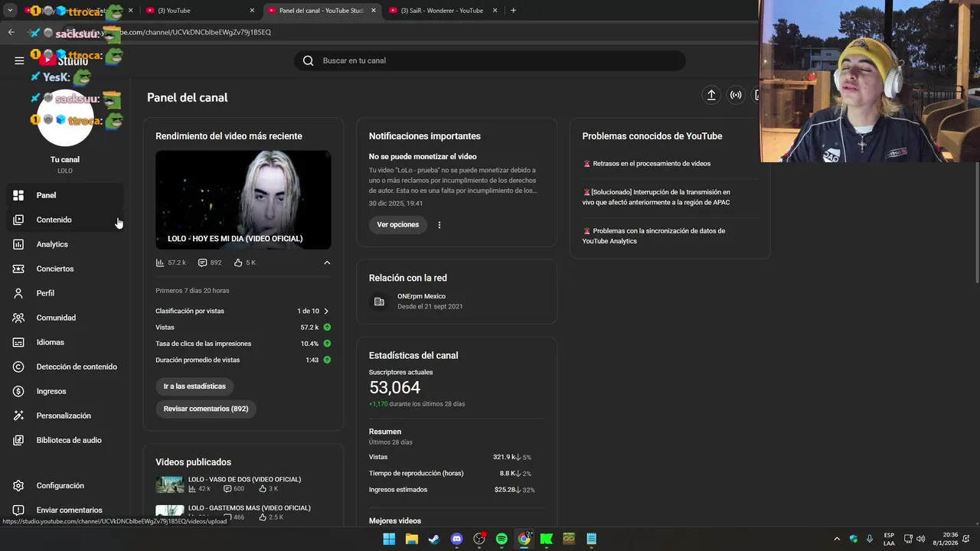The width and height of the screenshot is (980, 551).
Task: Open a new browser tab
Action: (514, 11)
